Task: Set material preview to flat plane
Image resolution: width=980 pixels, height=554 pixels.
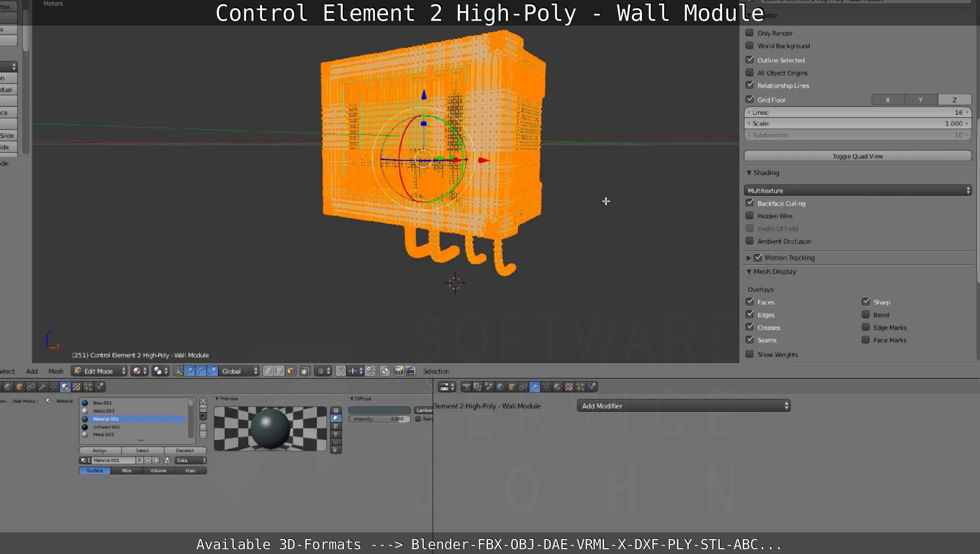Action: [x=335, y=410]
